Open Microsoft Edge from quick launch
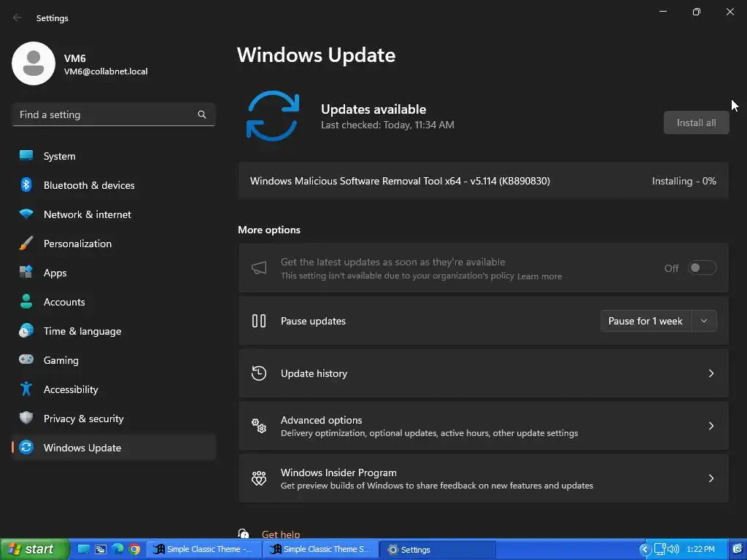 click(117, 549)
